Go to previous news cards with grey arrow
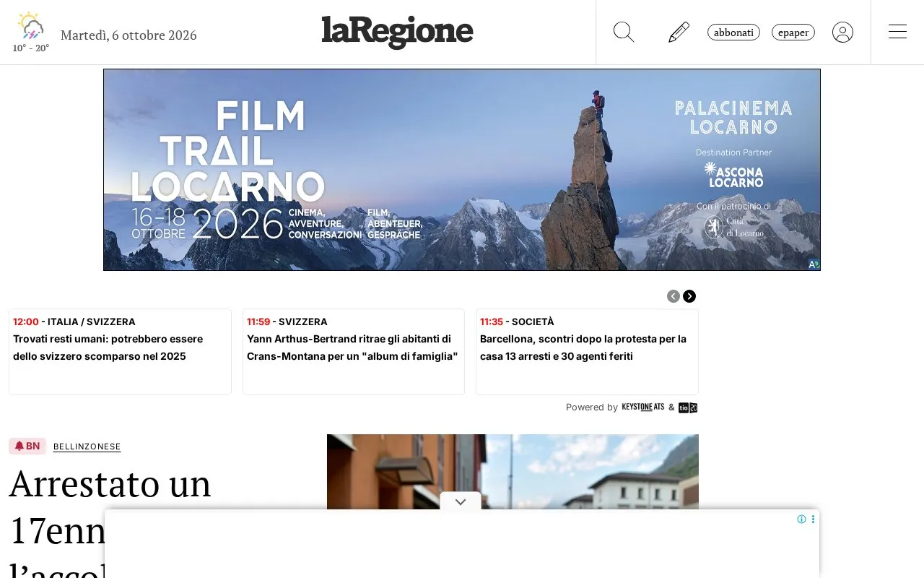The width and height of the screenshot is (924, 578). point(674,296)
